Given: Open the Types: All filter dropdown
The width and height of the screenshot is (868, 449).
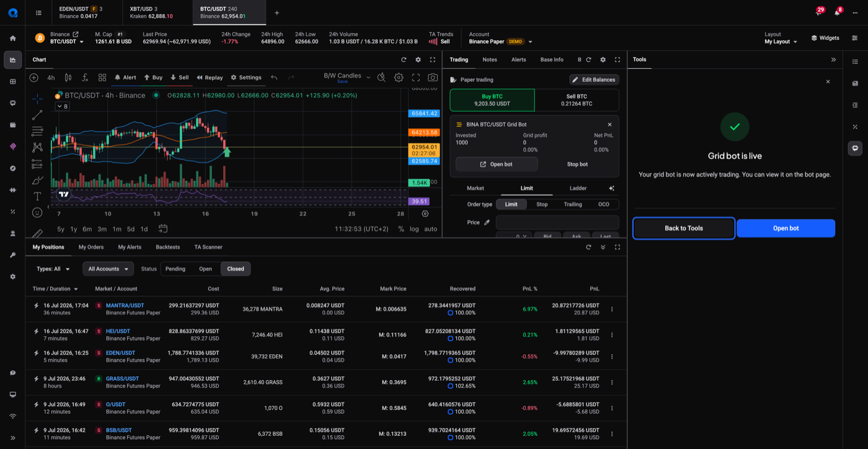Looking at the screenshot, I should click(53, 269).
